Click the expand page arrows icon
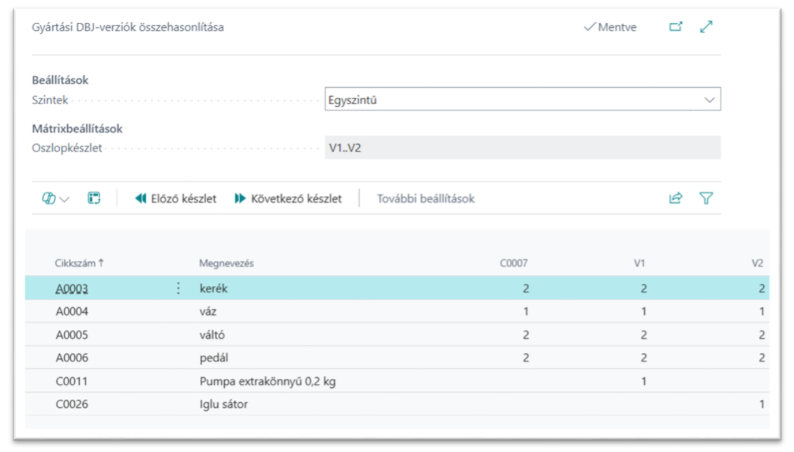 pyautogui.click(x=706, y=27)
